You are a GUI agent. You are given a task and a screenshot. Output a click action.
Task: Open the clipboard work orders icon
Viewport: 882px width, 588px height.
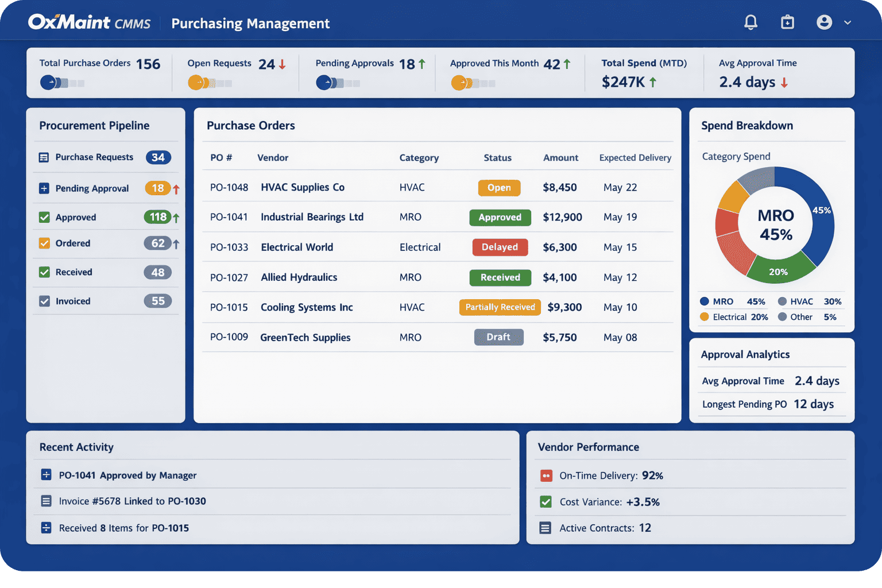pyautogui.click(x=787, y=22)
